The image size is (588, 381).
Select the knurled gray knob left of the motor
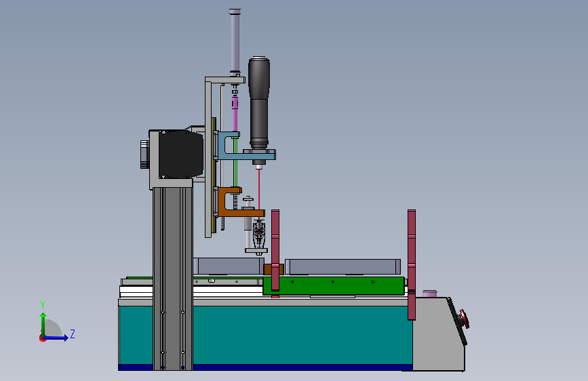(144, 154)
